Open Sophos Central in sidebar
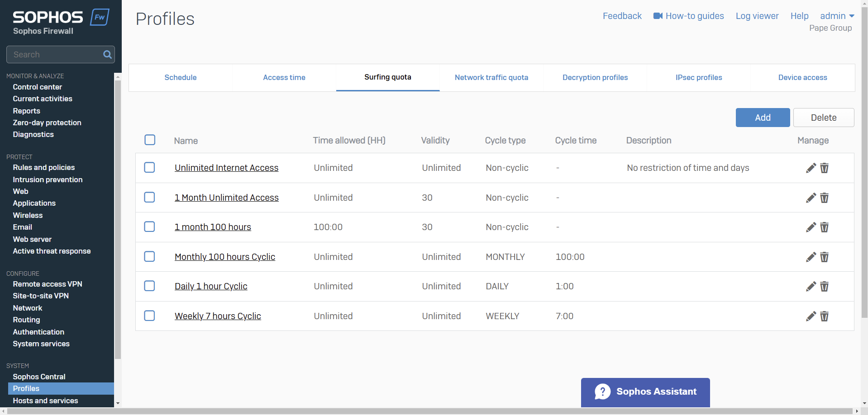Viewport: 868px width, 415px height. [39, 377]
